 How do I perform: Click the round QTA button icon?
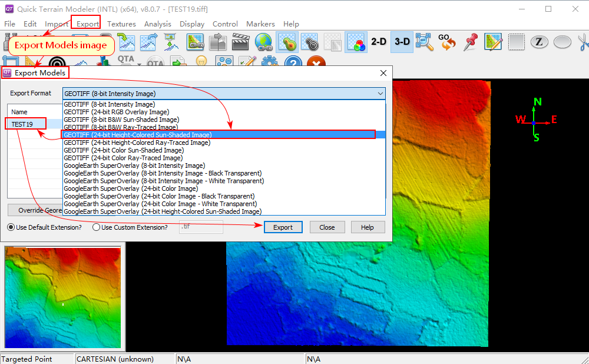pyautogui.click(x=155, y=61)
